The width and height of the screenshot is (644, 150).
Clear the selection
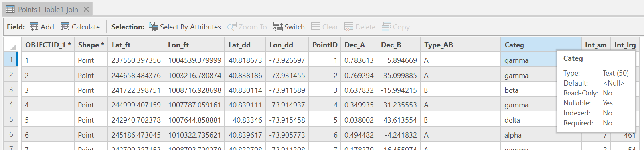tap(324, 27)
